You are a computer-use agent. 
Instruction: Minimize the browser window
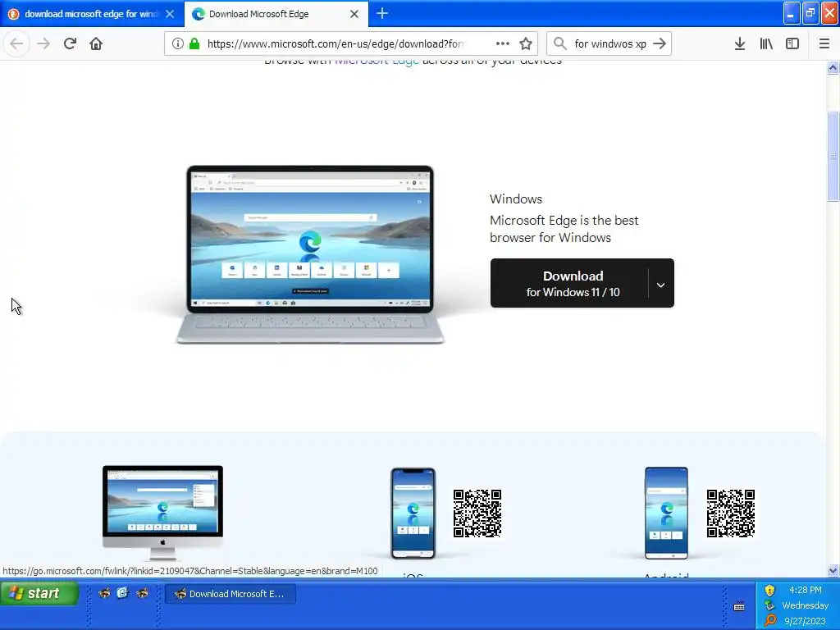pyautogui.click(x=792, y=13)
